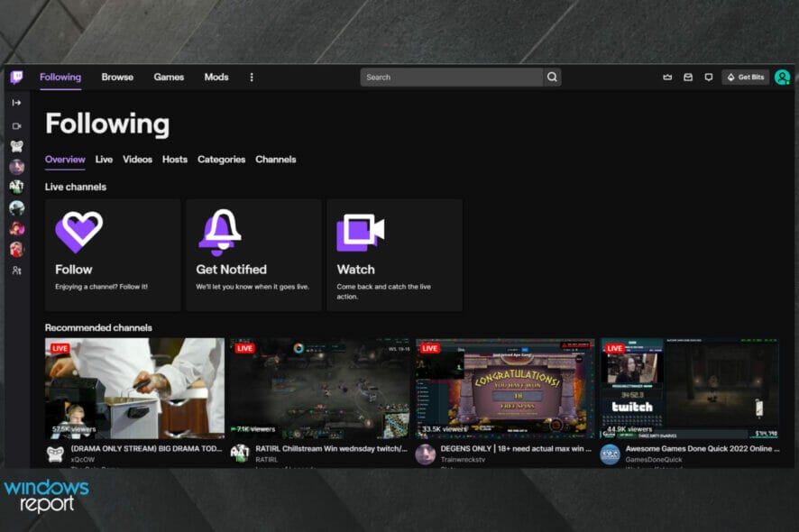
Task: Click the video camera icon in the sidebar
Action: [x=14, y=126]
